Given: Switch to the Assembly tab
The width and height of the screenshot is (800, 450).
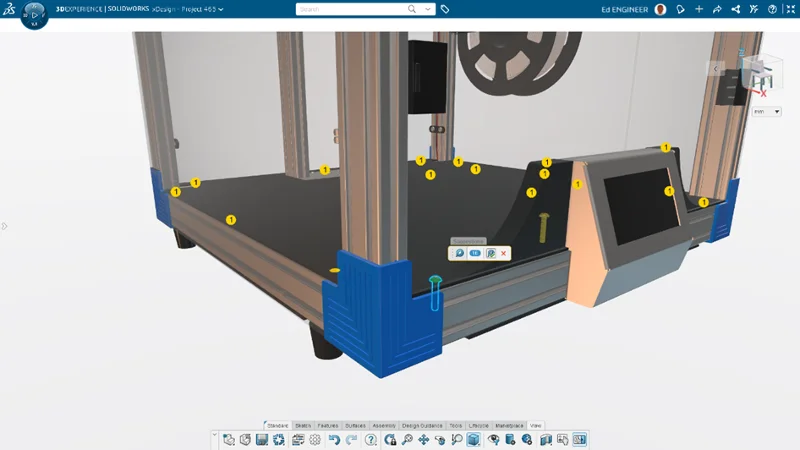Looking at the screenshot, I should point(383,425).
